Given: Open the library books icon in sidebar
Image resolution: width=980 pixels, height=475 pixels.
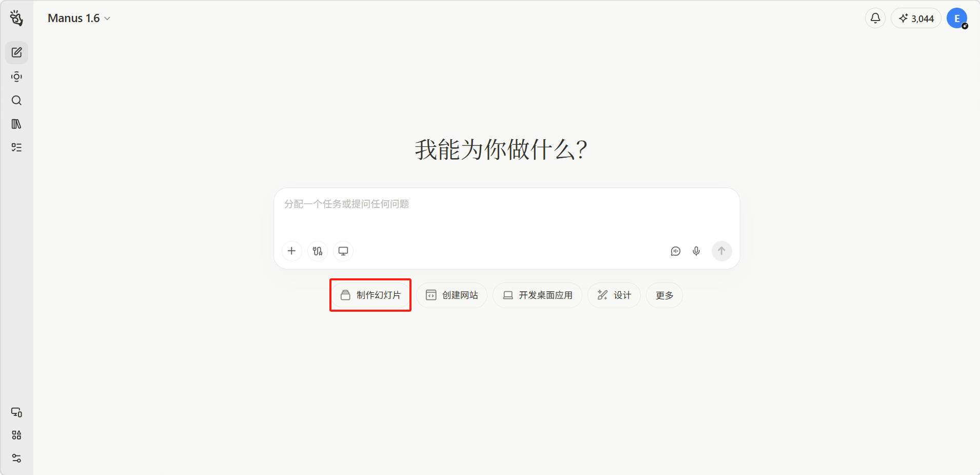Looking at the screenshot, I should pos(16,124).
